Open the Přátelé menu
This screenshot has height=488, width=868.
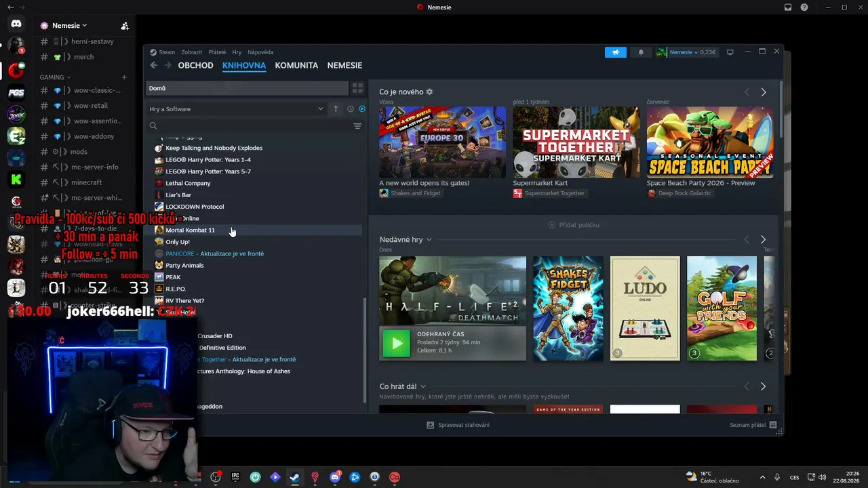coord(217,52)
